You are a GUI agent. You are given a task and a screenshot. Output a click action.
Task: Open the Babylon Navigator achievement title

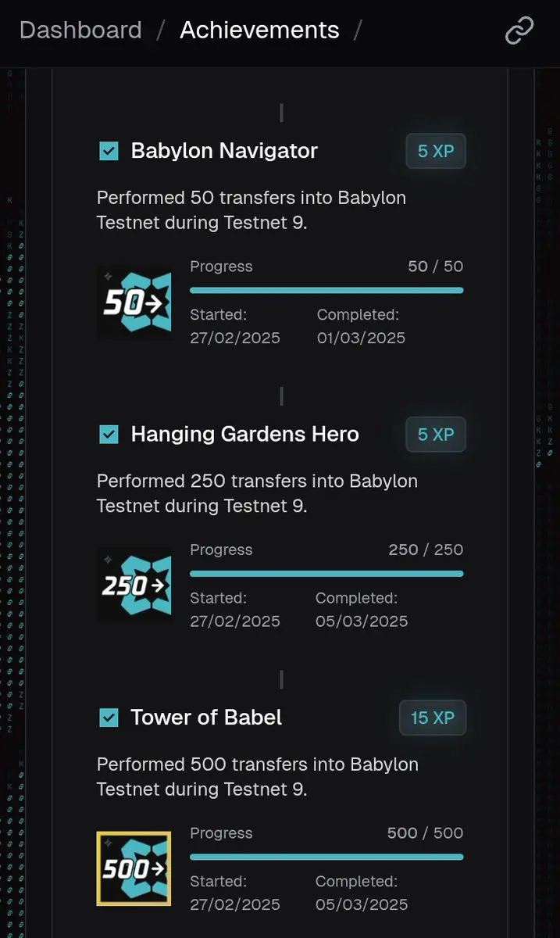[x=224, y=151]
